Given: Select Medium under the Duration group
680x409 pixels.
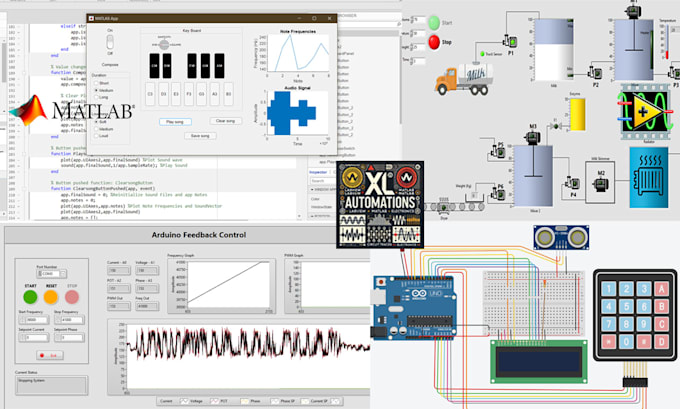Looking at the screenshot, I should [x=96, y=90].
